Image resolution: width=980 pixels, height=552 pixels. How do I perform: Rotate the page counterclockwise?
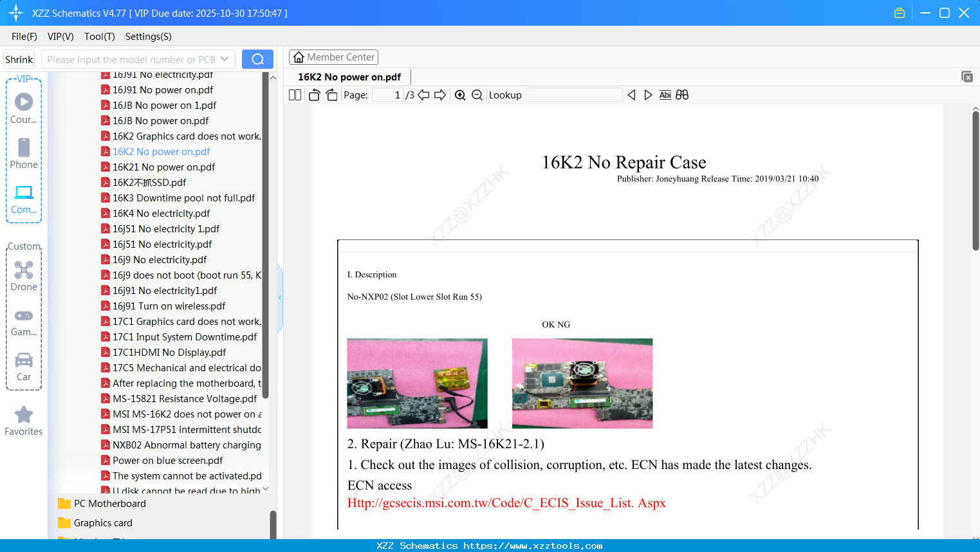click(314, 95)
